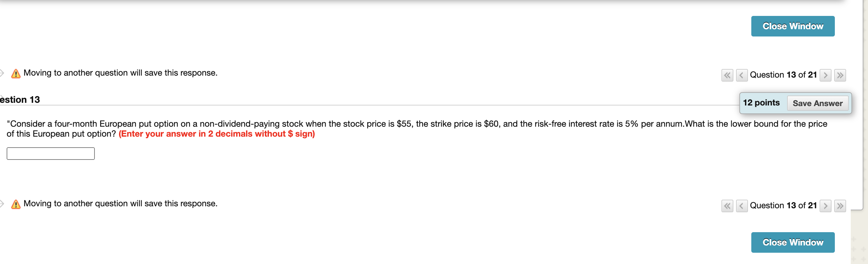Screen dimensions: 868x264
Task: Click the bottom next-question arrow
Action: tap(825, 206)
